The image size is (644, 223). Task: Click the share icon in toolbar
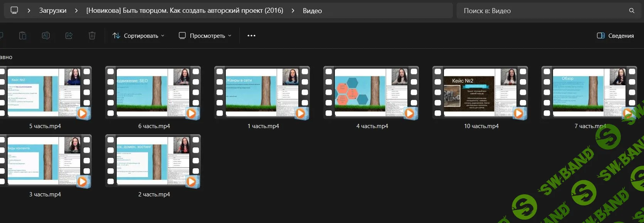pos(69,35)
